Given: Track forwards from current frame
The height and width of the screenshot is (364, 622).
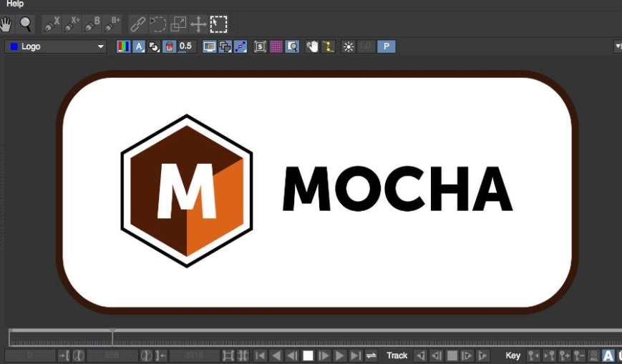Looking at the screenshot, I should 482,355.
